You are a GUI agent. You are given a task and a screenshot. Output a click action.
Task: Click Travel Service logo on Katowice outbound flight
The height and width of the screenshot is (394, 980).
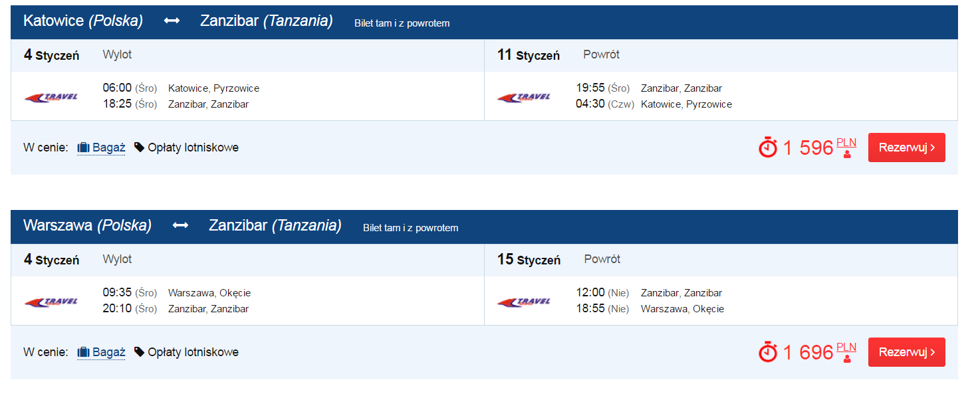coord(51,97)
